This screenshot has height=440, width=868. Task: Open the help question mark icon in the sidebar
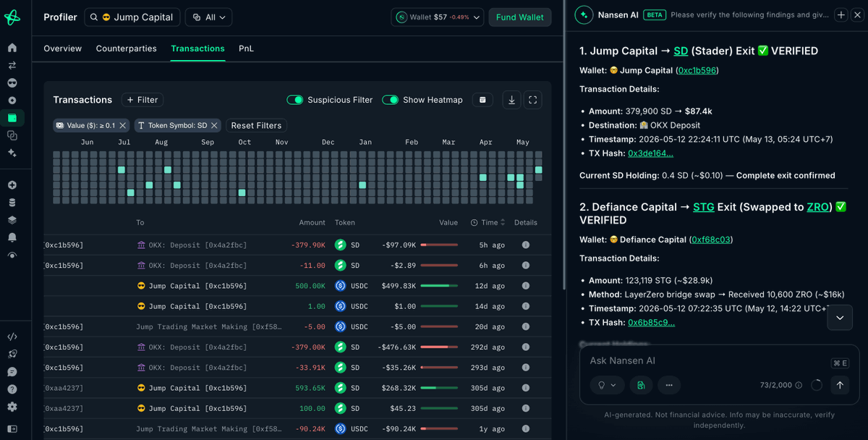coord(12,389)
